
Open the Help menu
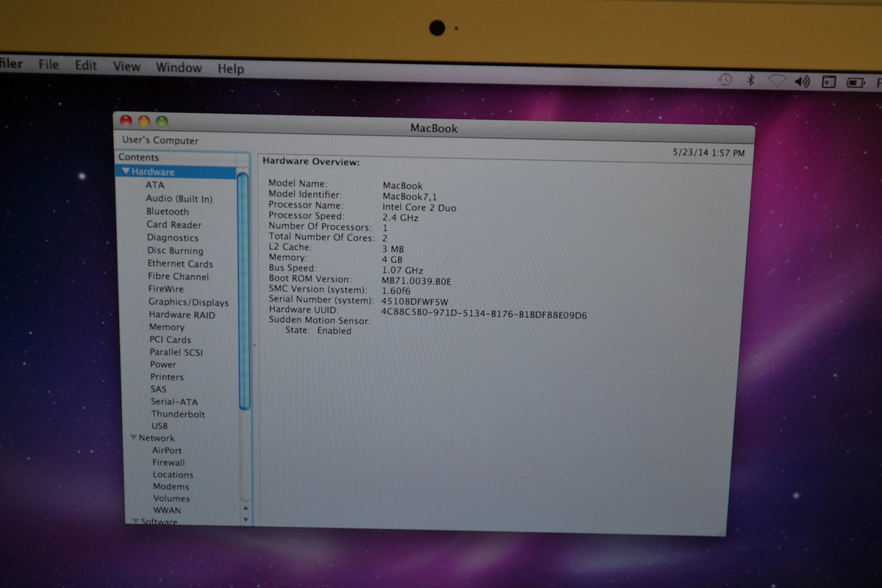pos(230,68)
